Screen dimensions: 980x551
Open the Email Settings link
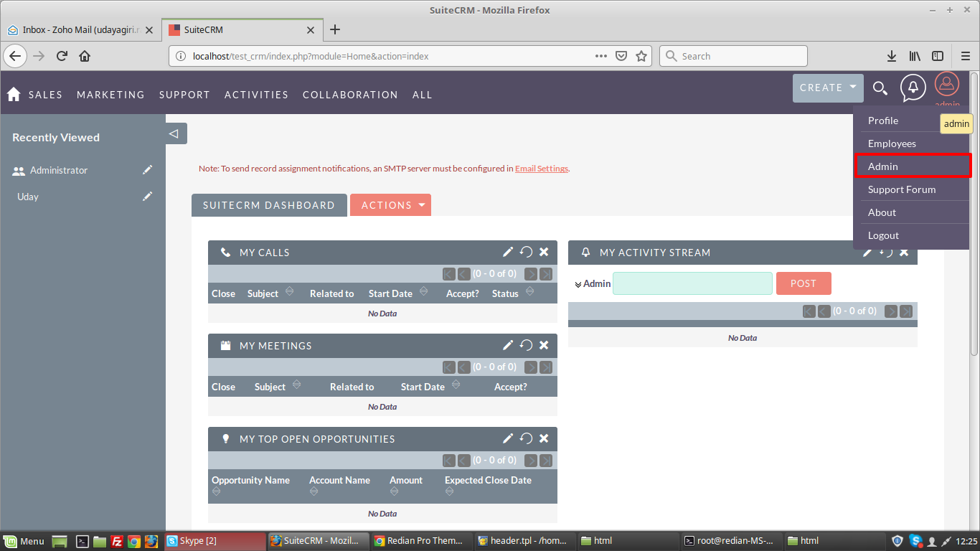(x=542, y=169)
